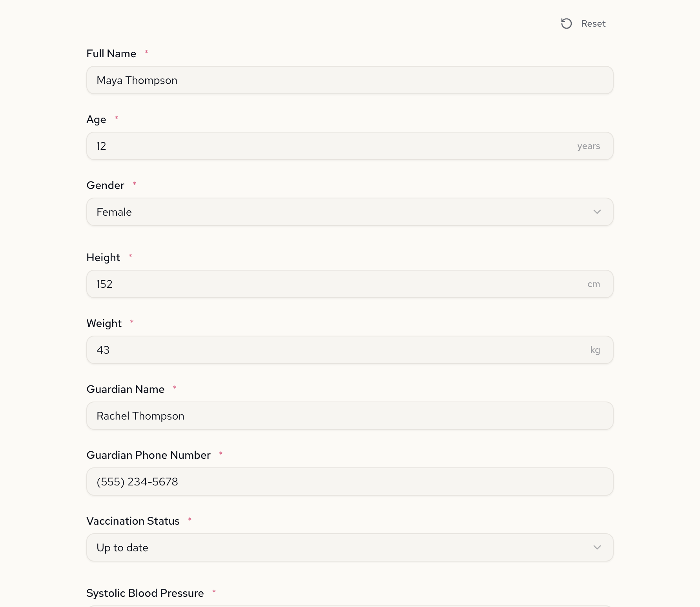Image resolution: width=700 pixels, height=607 pixels.
Task: Click the chevron in Vaccination Status field
Action: click(x=597, y=547)
